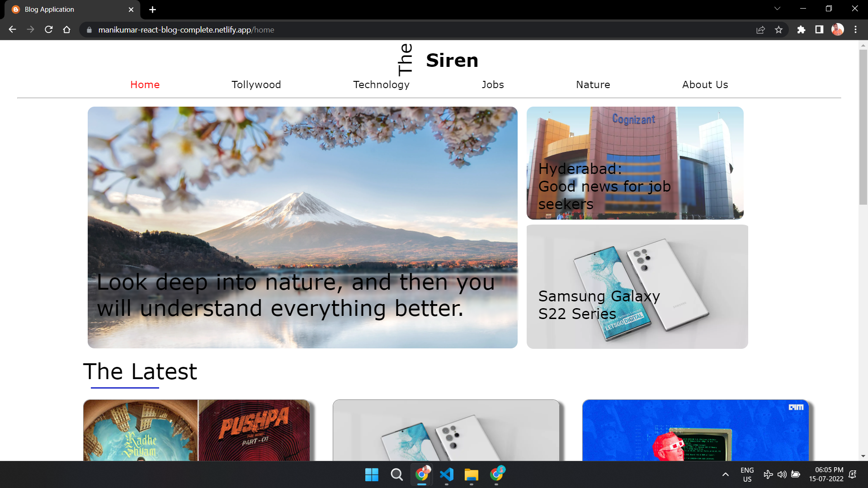
Task: Check the battery status icon
Action: pyautogui.click(x=796, y=474)
